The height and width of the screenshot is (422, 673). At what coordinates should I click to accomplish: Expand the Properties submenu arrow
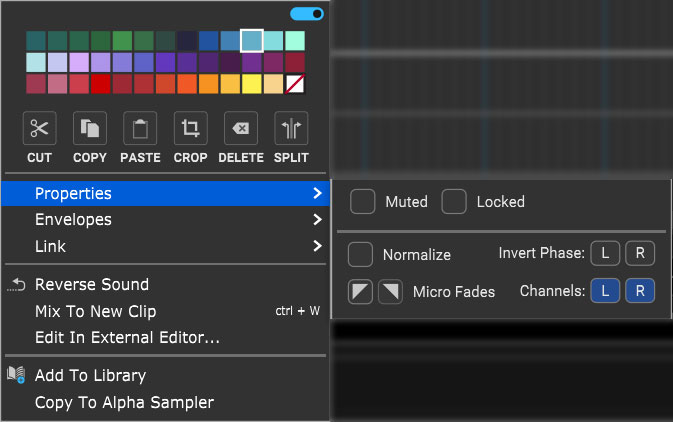[318, 193]
